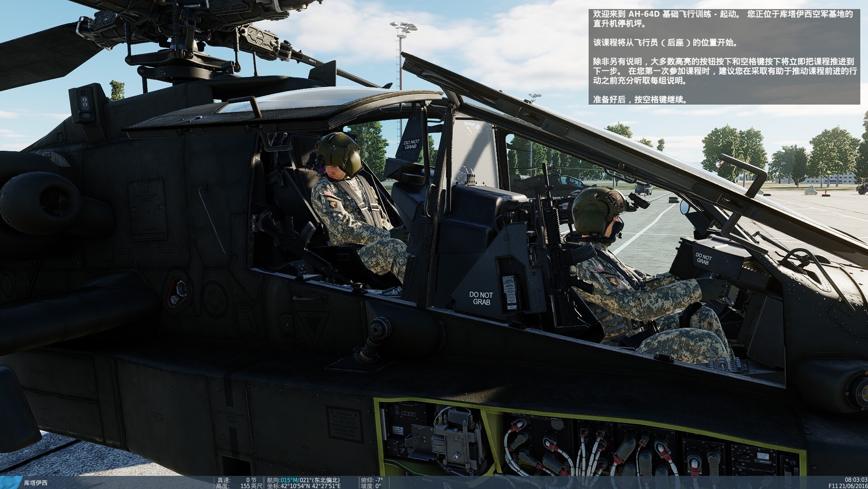Click the pitch readout "俯仰: -7°"
The height and width of the screenshot is (489, 868).
372,480
